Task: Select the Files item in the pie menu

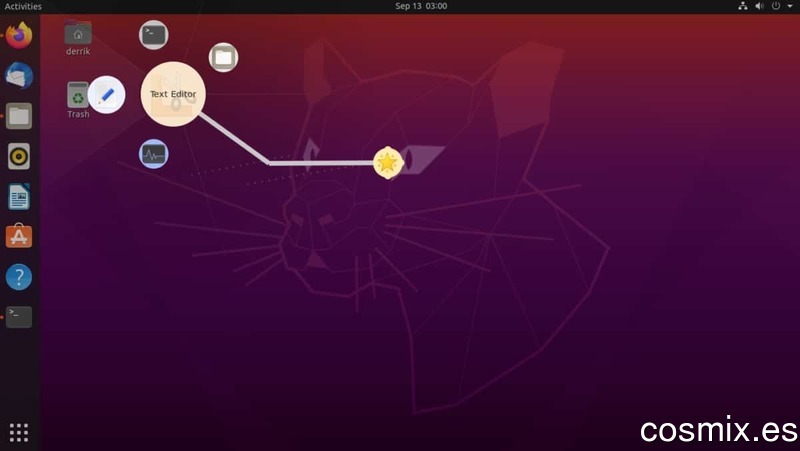Action: click(223, 57)
